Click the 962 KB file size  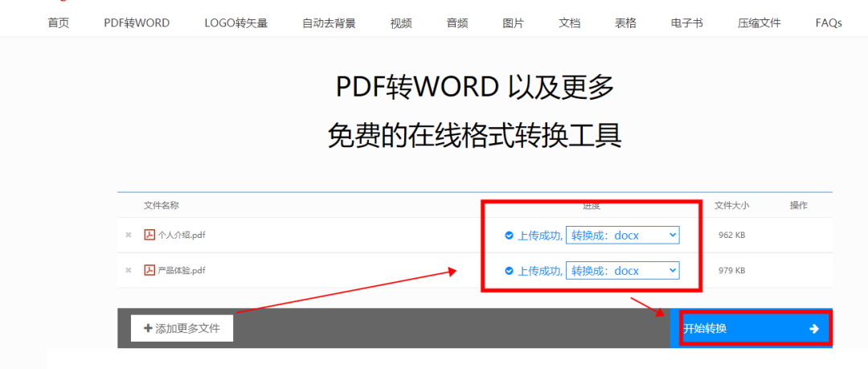pyautogui.click(x=731, y=235)
